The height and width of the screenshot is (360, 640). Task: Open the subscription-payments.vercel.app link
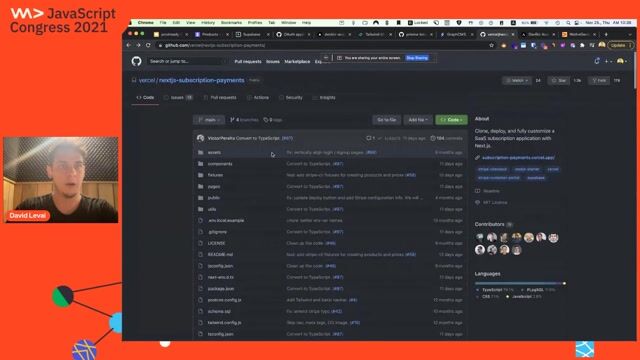click(x=518, y=158)
